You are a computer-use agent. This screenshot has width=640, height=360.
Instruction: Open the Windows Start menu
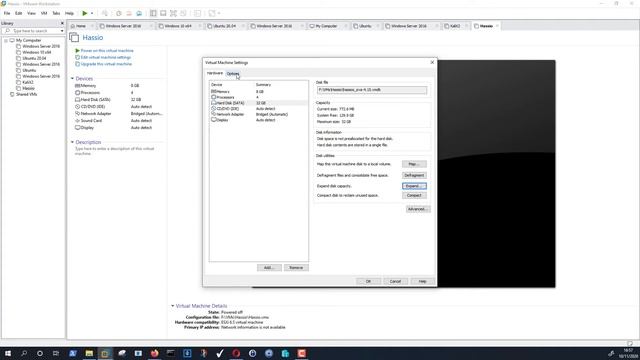[x=8, y=353]
